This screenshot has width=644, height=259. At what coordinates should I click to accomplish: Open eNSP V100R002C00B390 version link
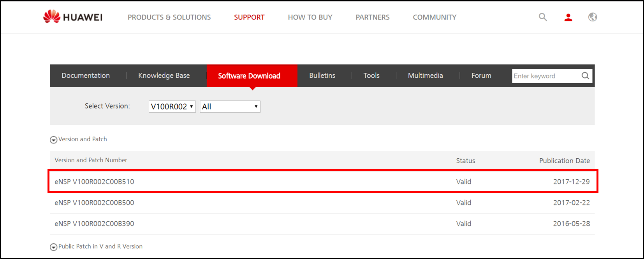(94, 224)
